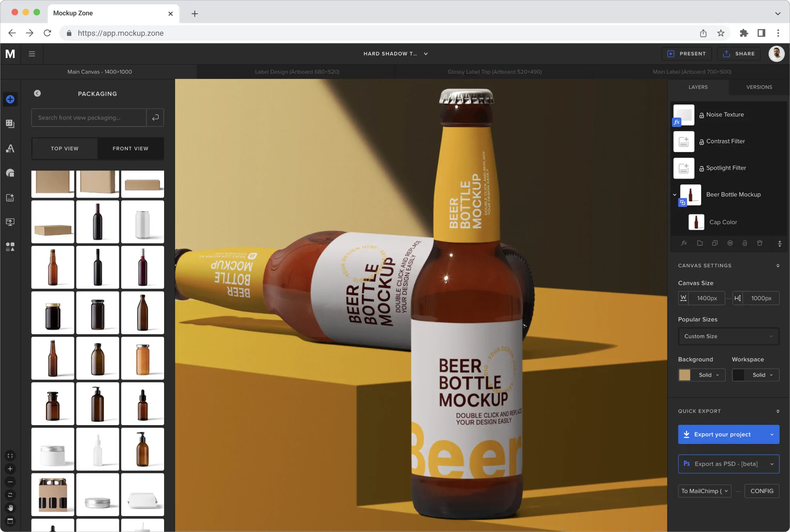Open the Images panel in the sidebar
Screen dimensions: 790x532
[x=10, y=124]
